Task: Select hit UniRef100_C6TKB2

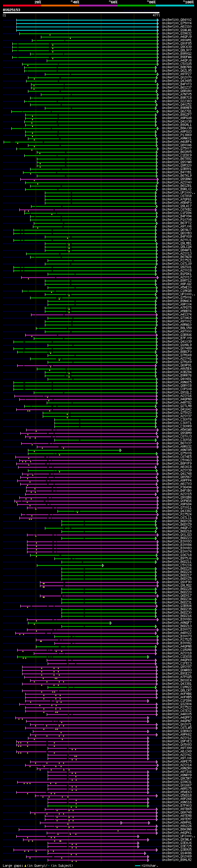Action: (177, 210)
